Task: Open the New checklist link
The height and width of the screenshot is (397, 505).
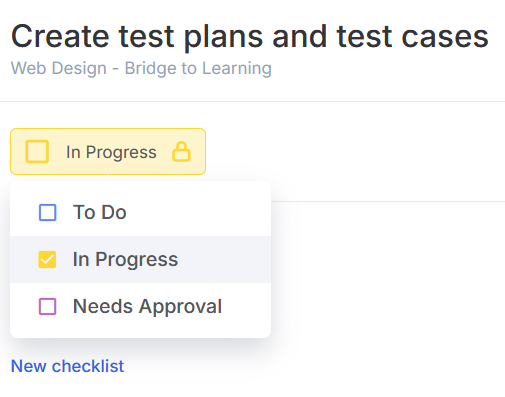Action: click(x=67, y=366)
